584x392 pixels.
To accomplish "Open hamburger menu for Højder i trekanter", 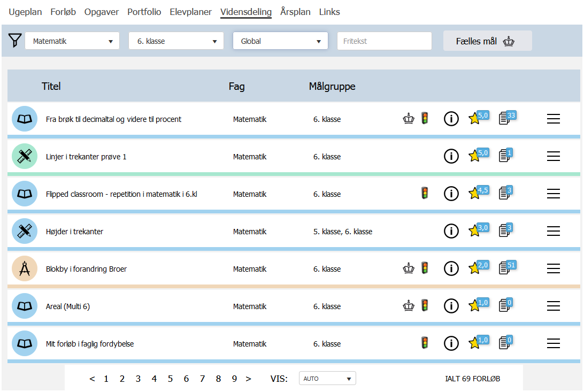I will click(x=554, y=231).
